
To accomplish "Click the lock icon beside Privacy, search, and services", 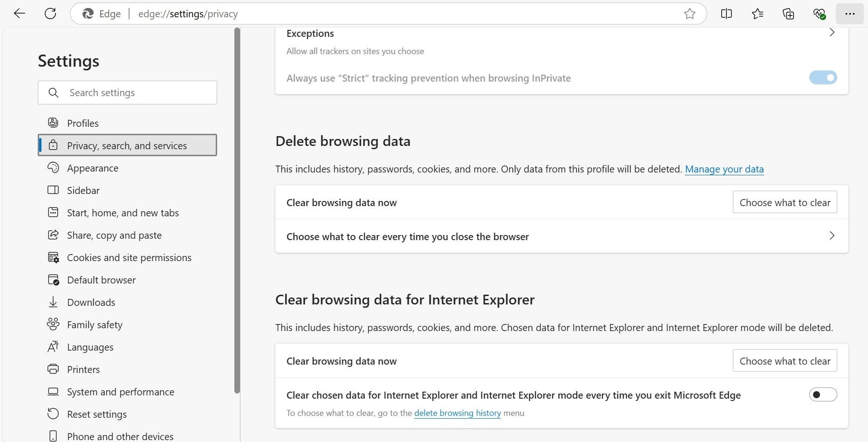I will [x=53, y=145].
